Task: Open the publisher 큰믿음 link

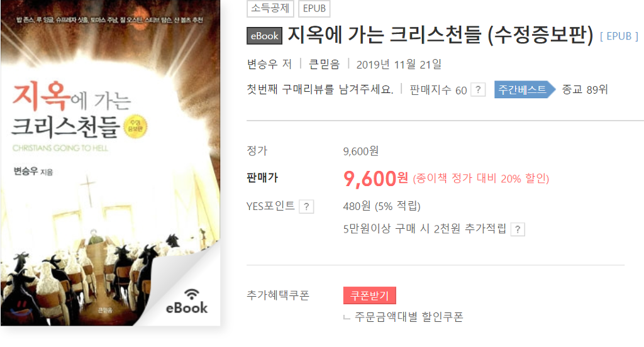Action: tap(324, 65)
